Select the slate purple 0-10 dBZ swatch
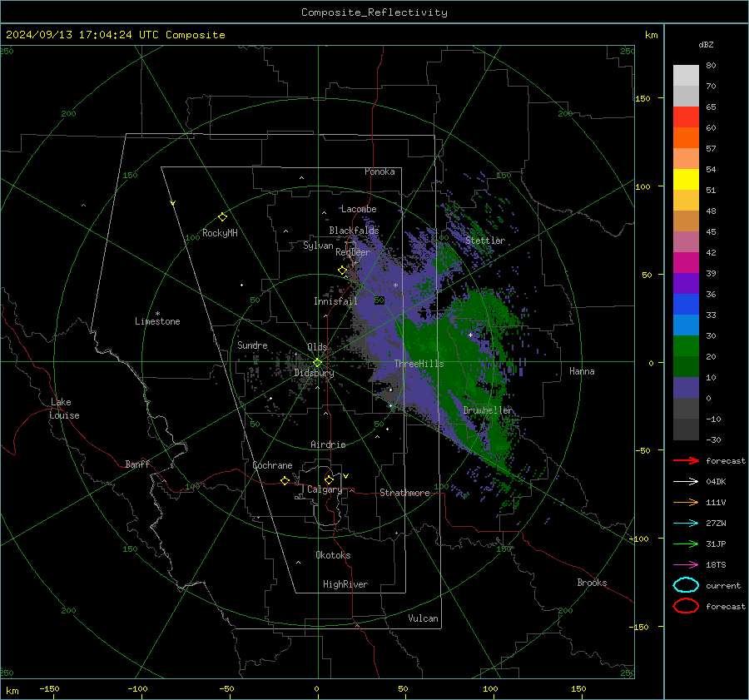Screen dimensions: 749x700 click(x=686, y=387)
